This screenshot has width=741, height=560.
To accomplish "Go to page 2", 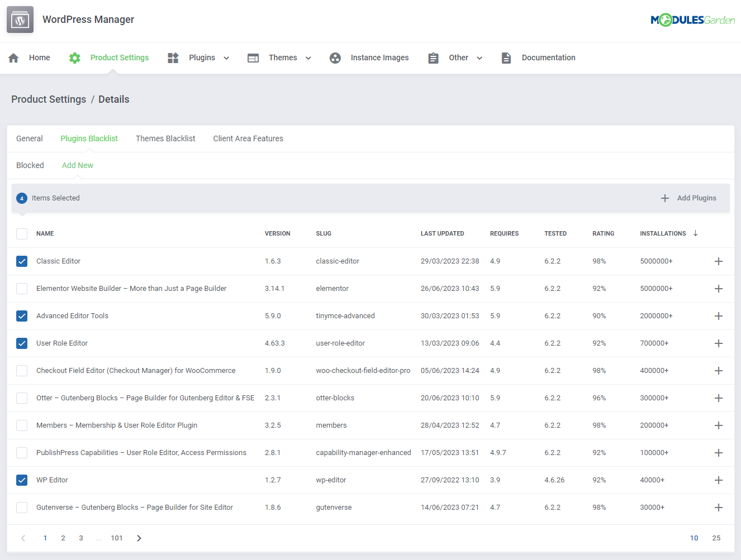I will [63, 538].
